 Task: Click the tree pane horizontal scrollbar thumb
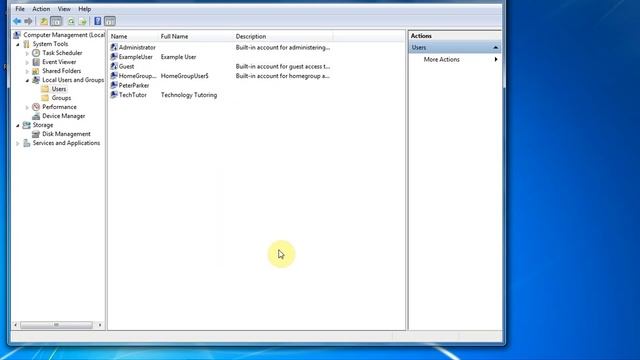tap(56, 325)
